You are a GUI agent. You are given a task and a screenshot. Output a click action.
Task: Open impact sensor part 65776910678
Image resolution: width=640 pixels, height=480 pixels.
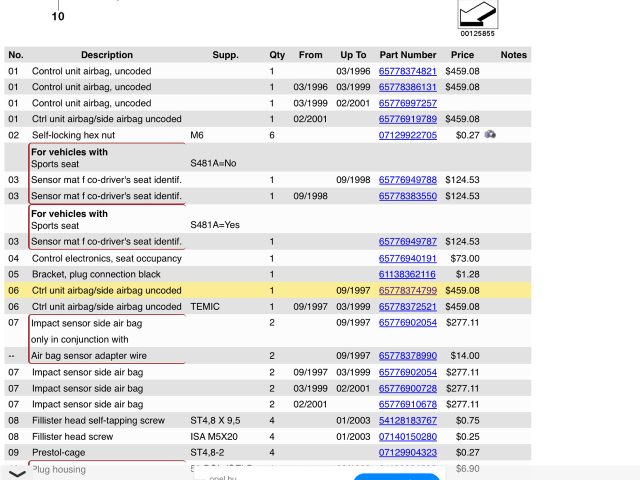click(x=407, y=404)
